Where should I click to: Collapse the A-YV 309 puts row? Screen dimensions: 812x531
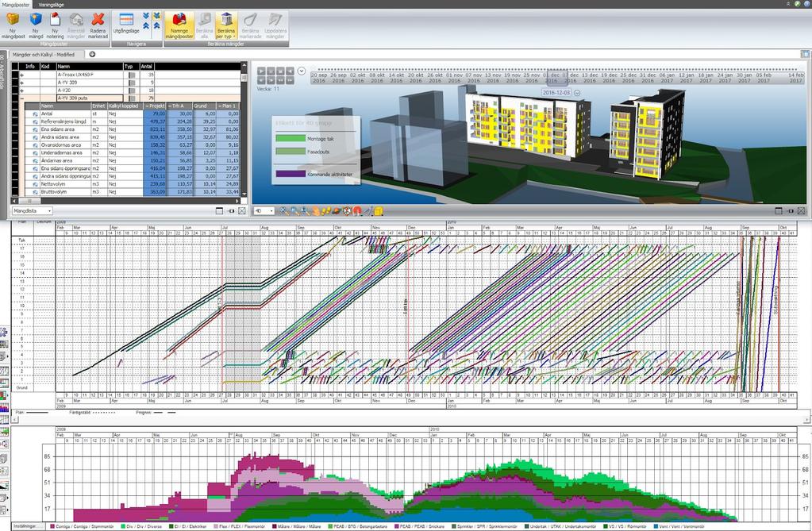(21, 98)
